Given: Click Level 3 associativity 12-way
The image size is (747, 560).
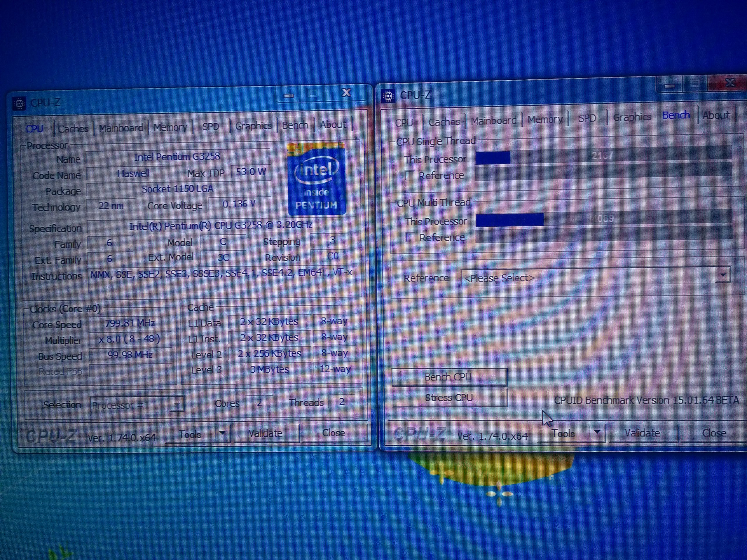Looking at the screenshot, I should coord(335,369).
